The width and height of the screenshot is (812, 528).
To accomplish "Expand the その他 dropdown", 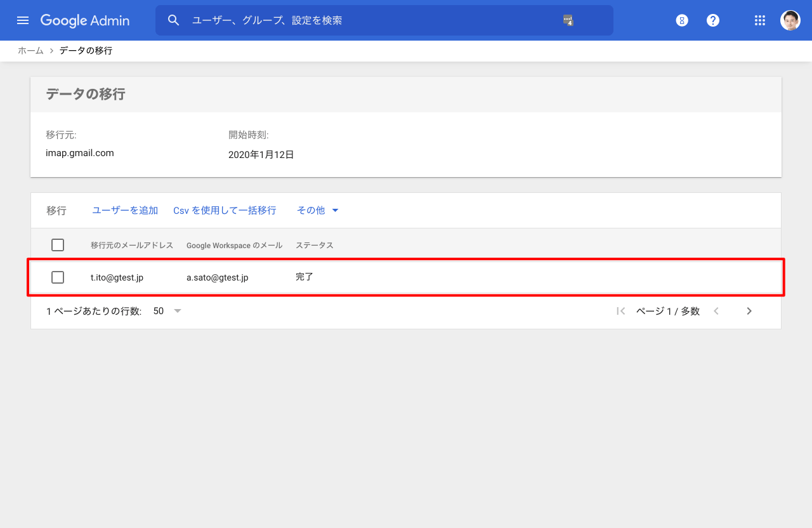I will 318,210.
